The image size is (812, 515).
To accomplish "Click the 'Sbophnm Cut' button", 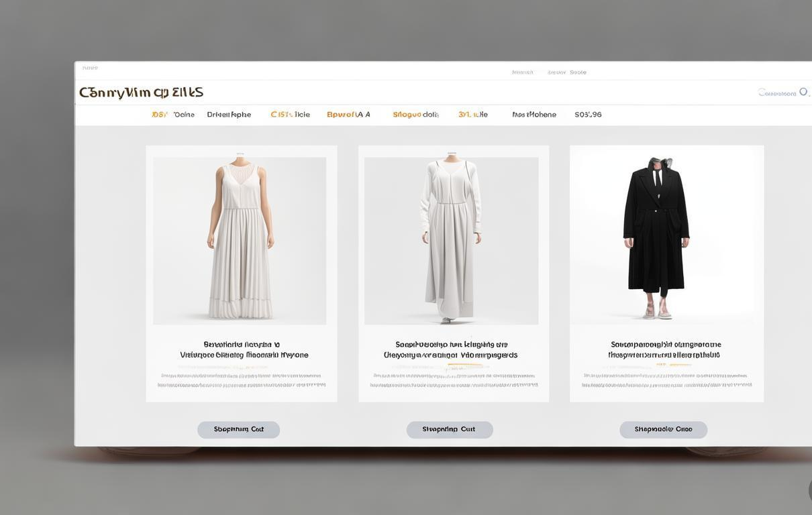I will tap(238, 430).
